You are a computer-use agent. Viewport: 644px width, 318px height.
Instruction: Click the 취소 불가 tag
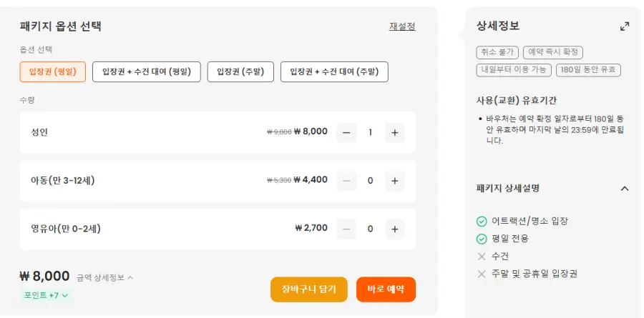[497, 52]
